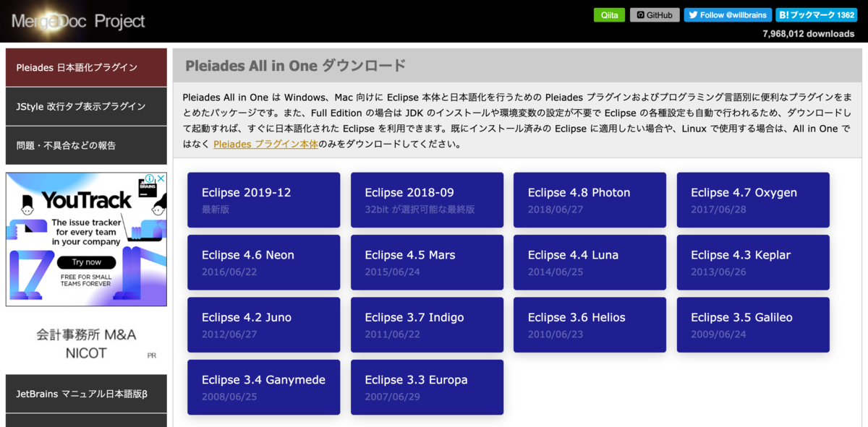Click the 7,968,012 downloads counter text

click(x=809, y=34)
